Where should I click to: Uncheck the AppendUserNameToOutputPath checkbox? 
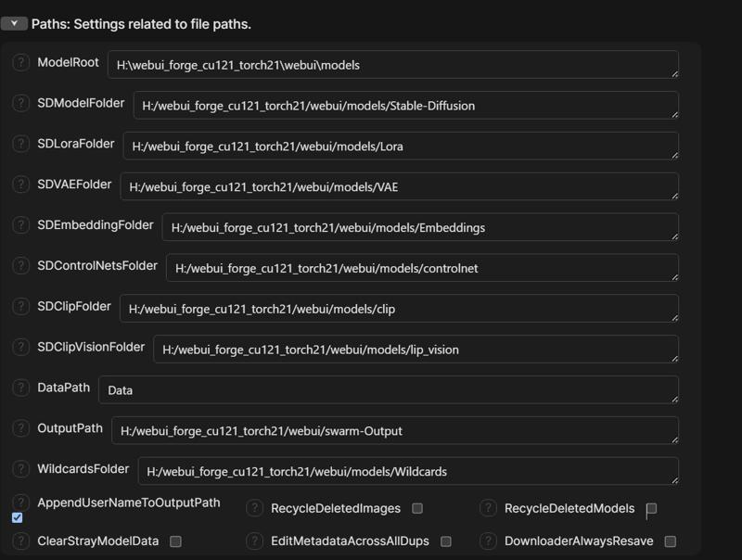point(17,518)
